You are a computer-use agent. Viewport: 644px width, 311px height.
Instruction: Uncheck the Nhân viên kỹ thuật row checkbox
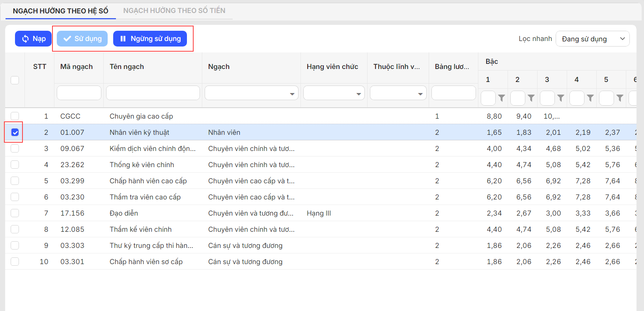pos(15,132)
